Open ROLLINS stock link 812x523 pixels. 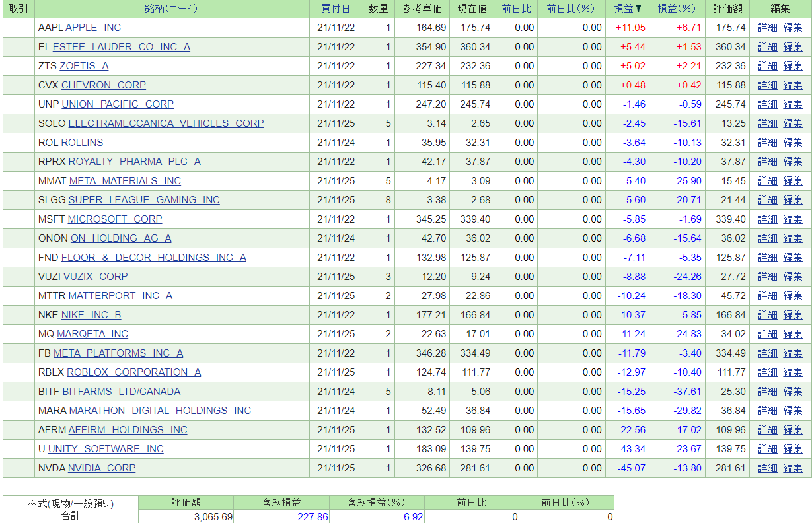coord(82,143)
